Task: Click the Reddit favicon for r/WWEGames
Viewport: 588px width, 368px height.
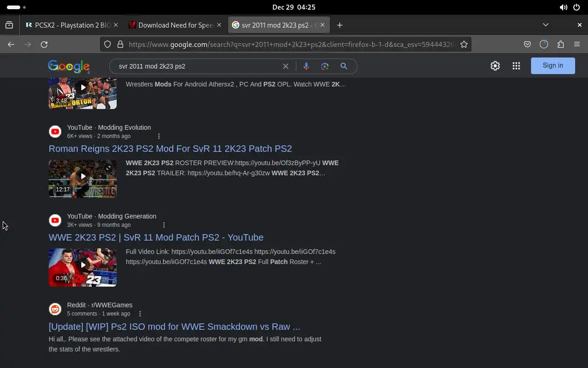Action: click(55, 309)
